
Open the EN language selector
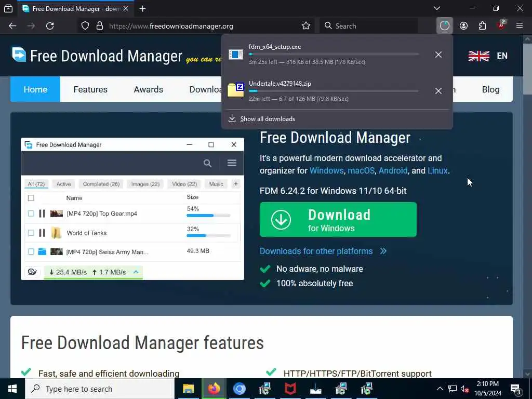point(502,56)
